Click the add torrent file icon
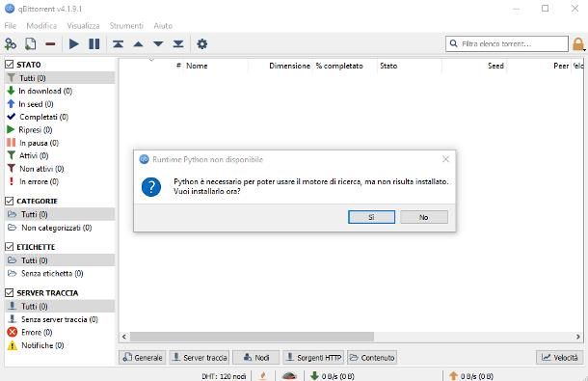 31,44
